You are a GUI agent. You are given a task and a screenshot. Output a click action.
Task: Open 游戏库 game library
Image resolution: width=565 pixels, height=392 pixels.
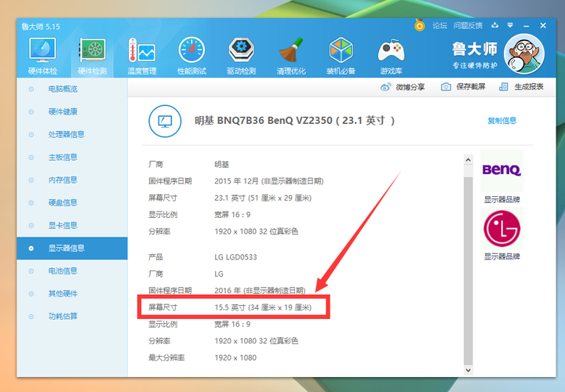pos(391,56)
